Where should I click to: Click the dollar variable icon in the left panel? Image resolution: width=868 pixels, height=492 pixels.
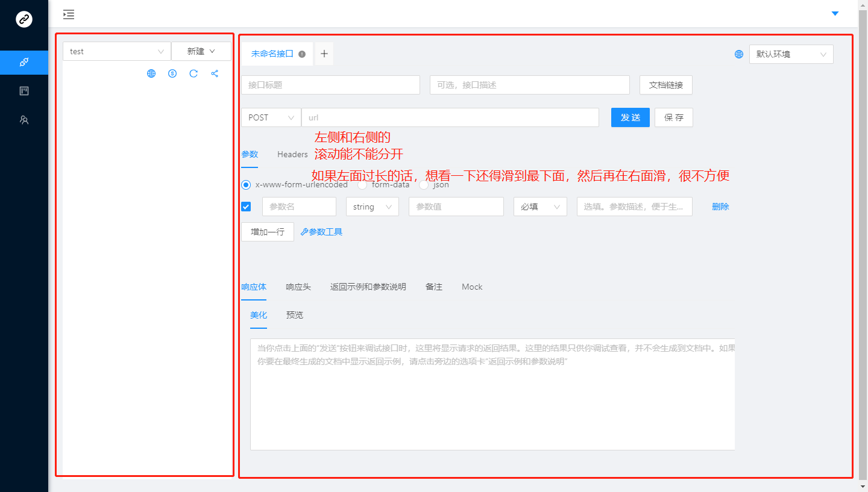coord(172,73)
